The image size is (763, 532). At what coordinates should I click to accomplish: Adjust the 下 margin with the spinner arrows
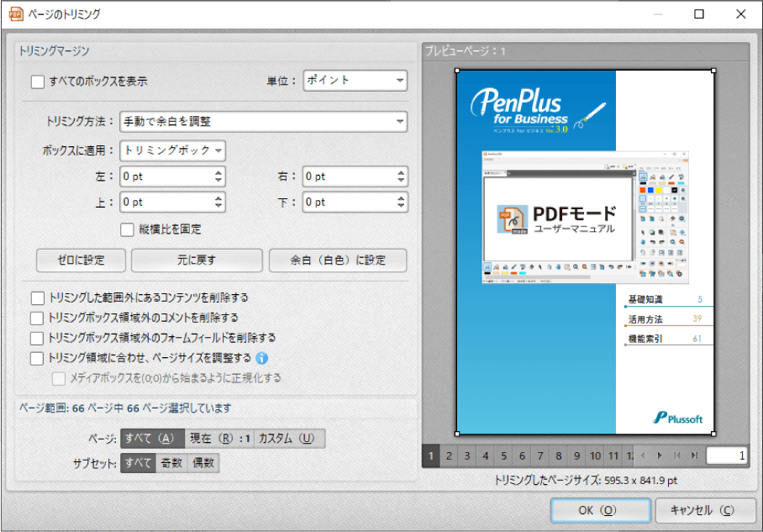pyautogui.click(x=401, y=202)
